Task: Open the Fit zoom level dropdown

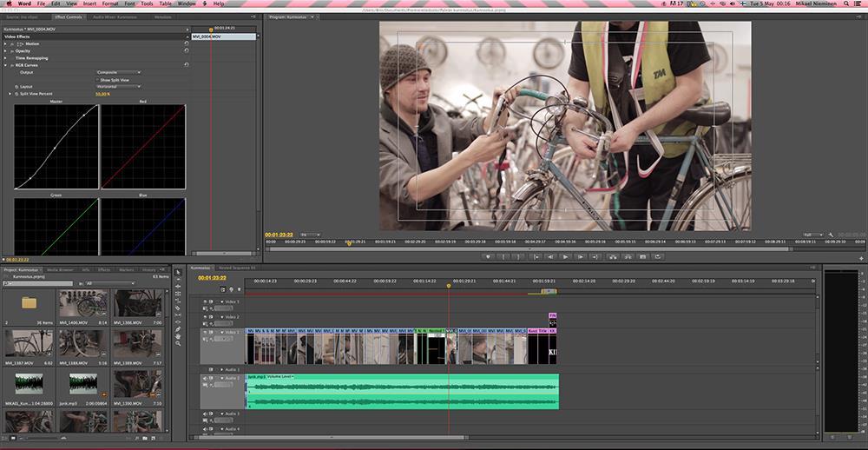Action: (x=310, y=235)
